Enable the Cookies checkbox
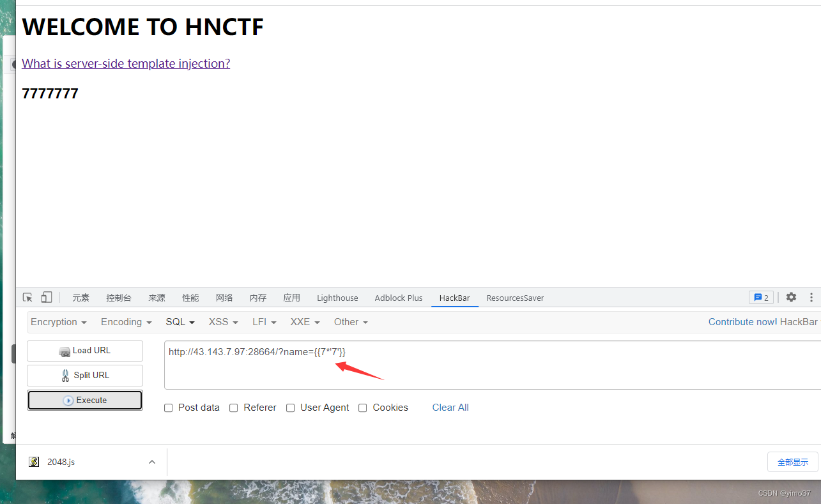The image size is (821, 504). [362, 408]
